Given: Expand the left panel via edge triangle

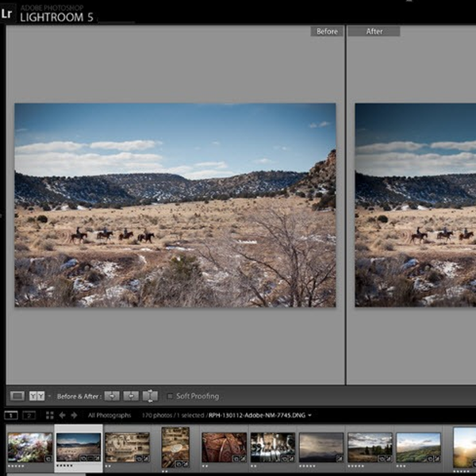Looking at the screenshot, I should (x=2, y=214).
